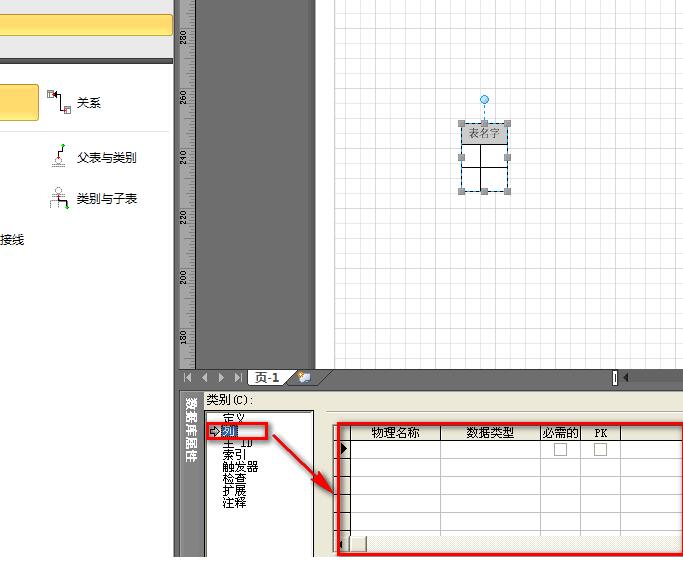Viewport: 683px width, 562px height.
Task: Go to the first page using page navigation
Action: pos(188,377)
